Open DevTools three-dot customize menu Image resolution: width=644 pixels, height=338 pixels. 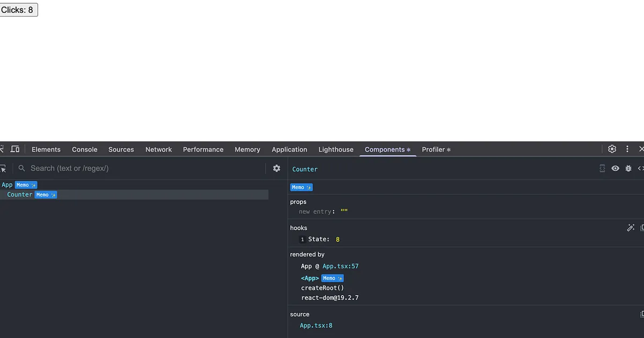pos(627,149)
